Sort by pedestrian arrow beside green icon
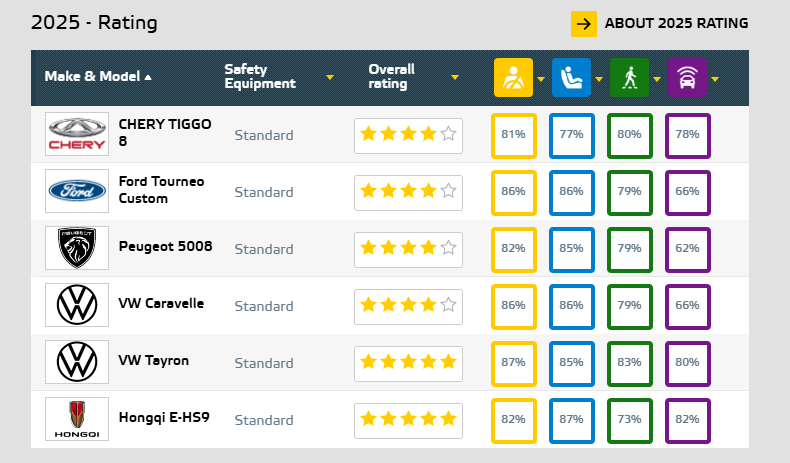The image size is (790, 463). click(x=657, y=79)
